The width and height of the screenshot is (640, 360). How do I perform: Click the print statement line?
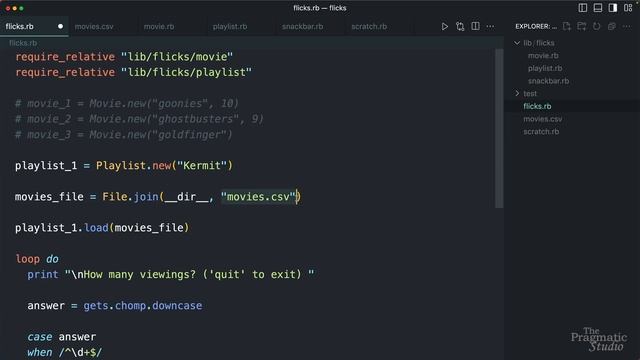171,275
